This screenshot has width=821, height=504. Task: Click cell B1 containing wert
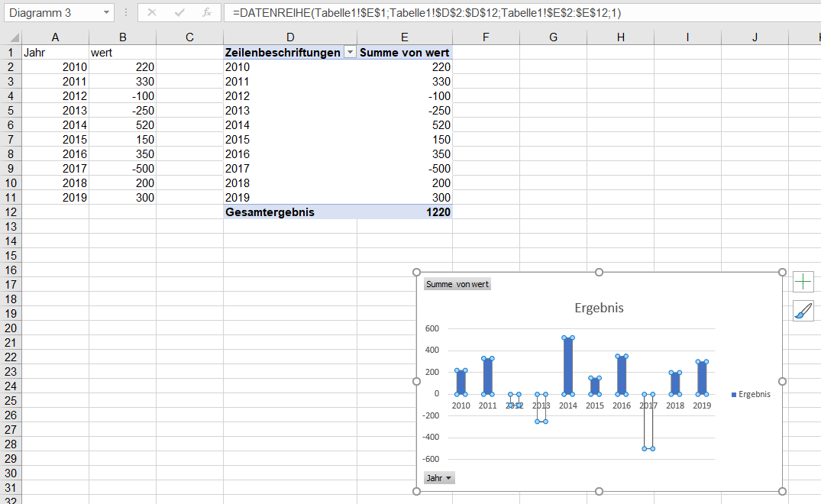[x=122, y=53]
